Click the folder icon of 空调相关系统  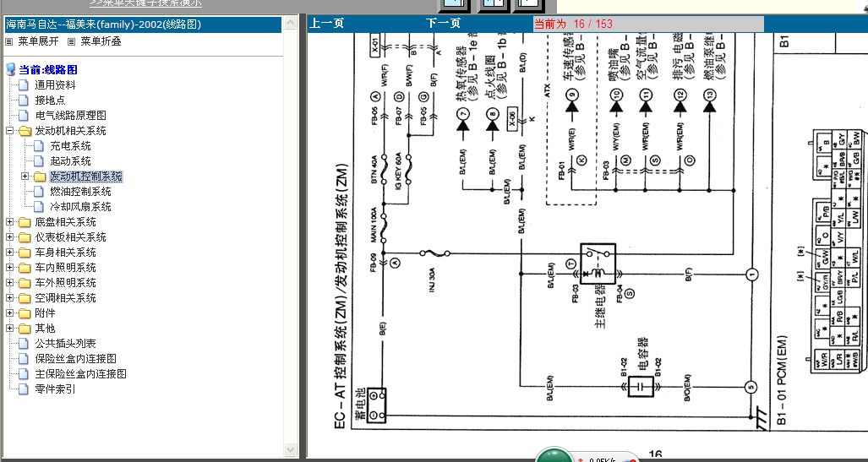tap(25, 298)
